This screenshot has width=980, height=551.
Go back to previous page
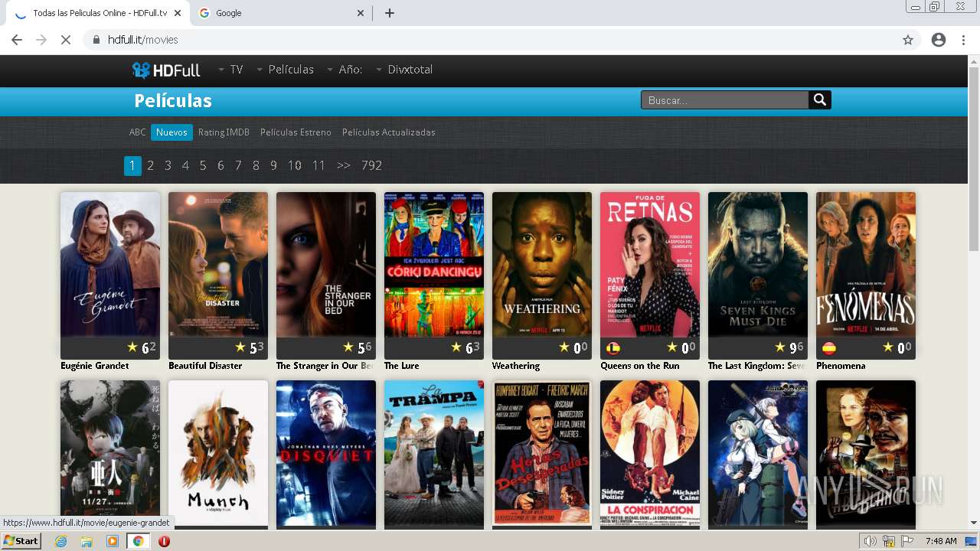[17, 40]
